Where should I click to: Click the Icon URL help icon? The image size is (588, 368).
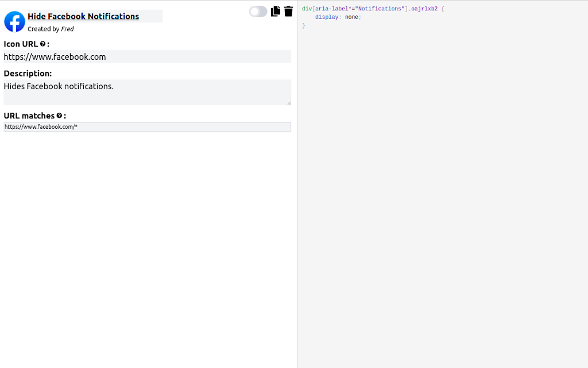click(42, 44)
